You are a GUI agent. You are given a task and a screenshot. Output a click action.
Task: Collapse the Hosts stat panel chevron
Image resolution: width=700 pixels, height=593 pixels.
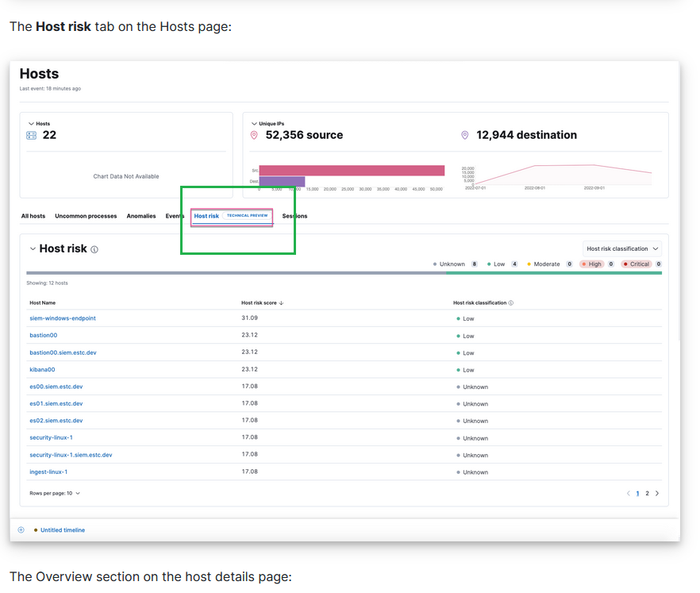[31, 124]
